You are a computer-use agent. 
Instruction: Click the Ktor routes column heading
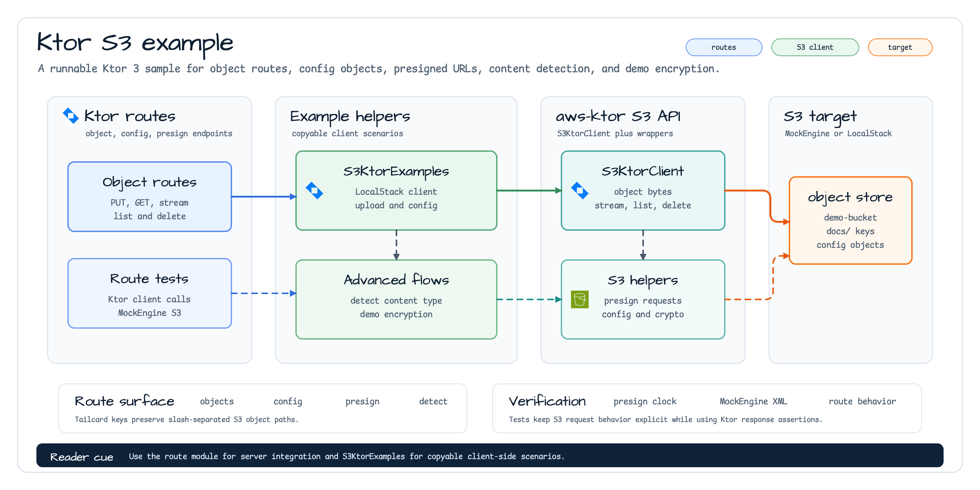[130, 116]
